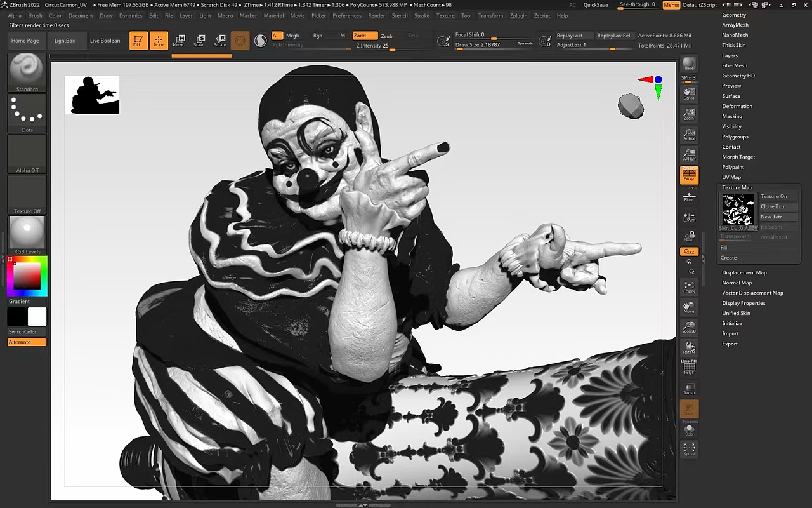Screen dimensions: 812x508
Task: Click the orange sculptris sphere icon
Action: click(x=240, y=41)
